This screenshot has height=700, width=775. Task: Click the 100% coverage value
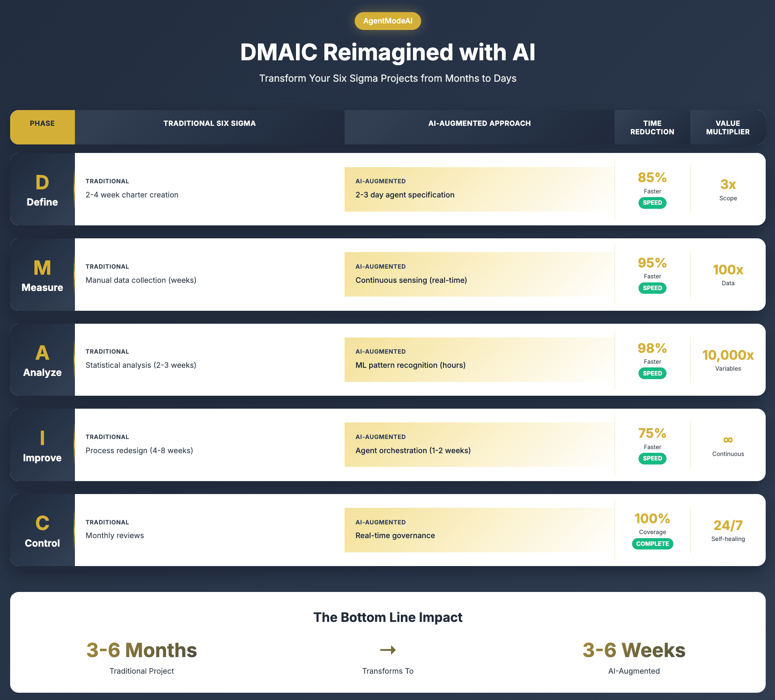(652, 518)
